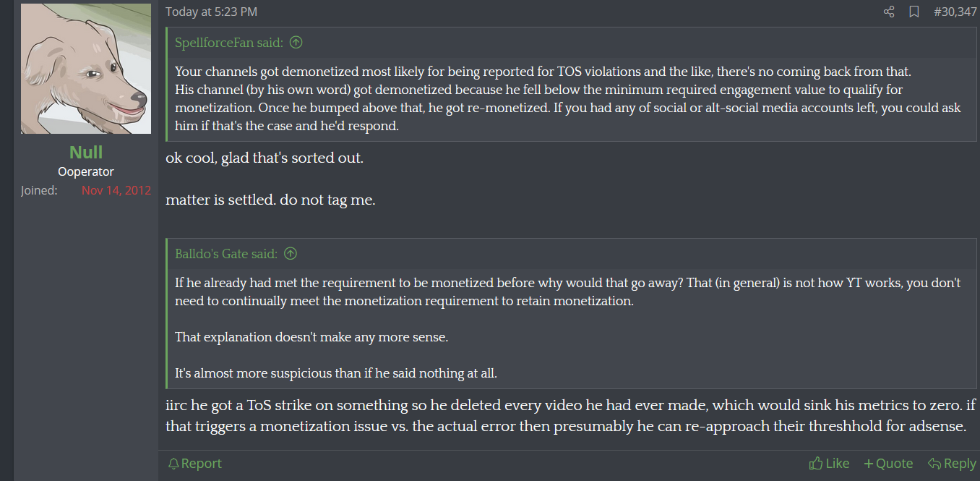Click the bell icon next to Report

pos(173,464)
